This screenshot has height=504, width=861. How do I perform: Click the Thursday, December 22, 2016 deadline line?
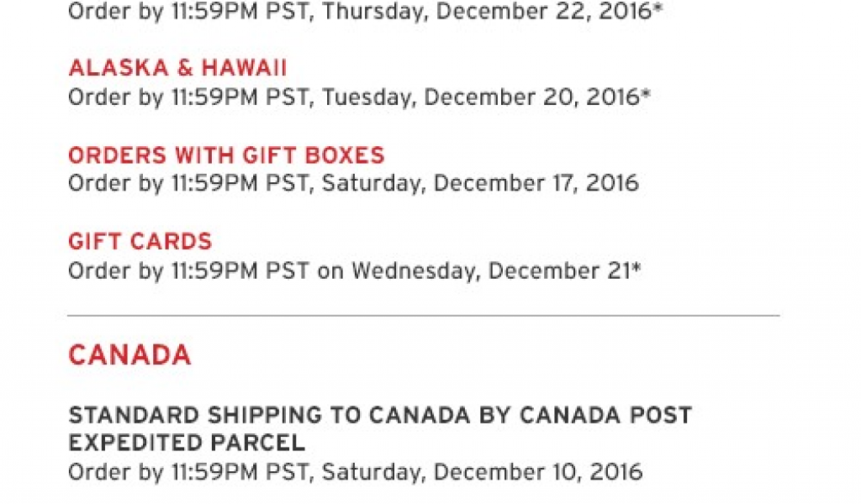pos(365,12)
